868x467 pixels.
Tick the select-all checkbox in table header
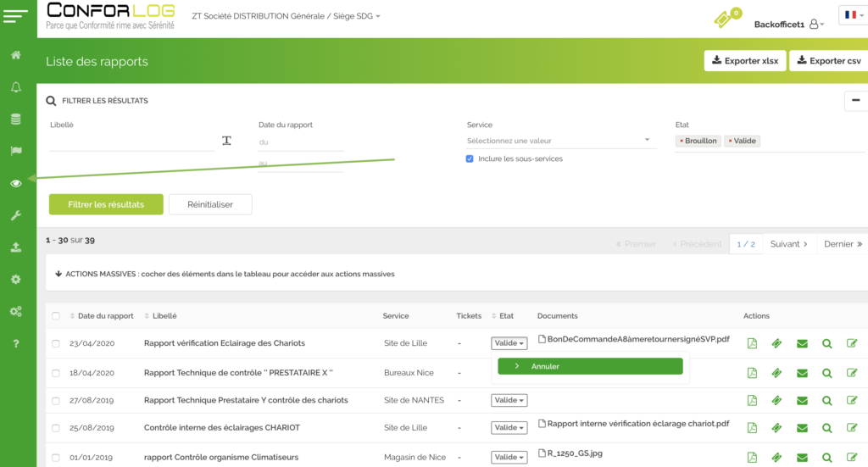56,316
